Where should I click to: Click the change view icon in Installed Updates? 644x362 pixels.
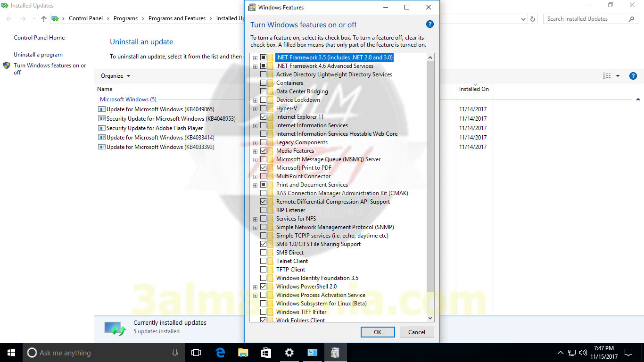tap(607, 76)
